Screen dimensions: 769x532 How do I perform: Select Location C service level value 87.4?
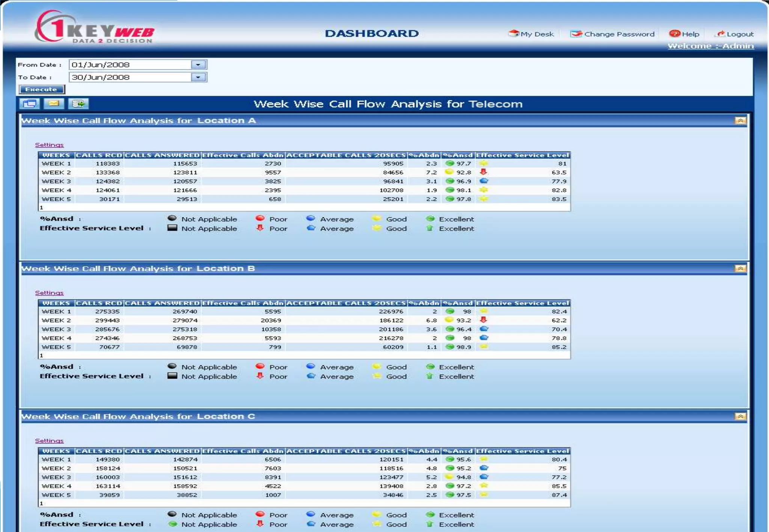coord(559,495)
